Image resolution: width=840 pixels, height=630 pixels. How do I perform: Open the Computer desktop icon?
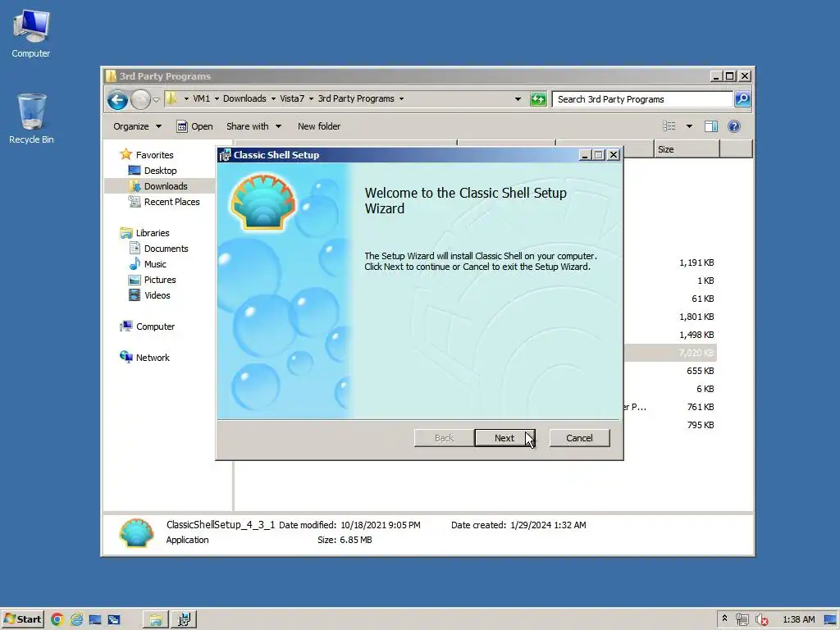[31, 33]
